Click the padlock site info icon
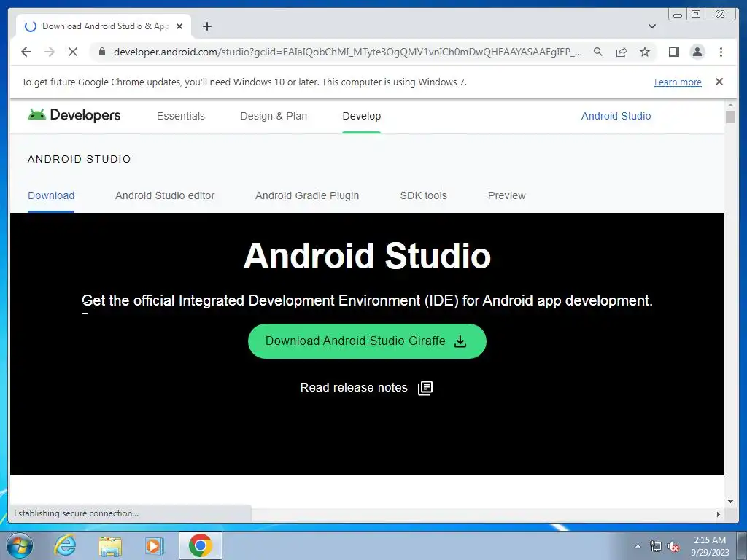This screenshot has width=747, height=560. [x=102, y=52]
